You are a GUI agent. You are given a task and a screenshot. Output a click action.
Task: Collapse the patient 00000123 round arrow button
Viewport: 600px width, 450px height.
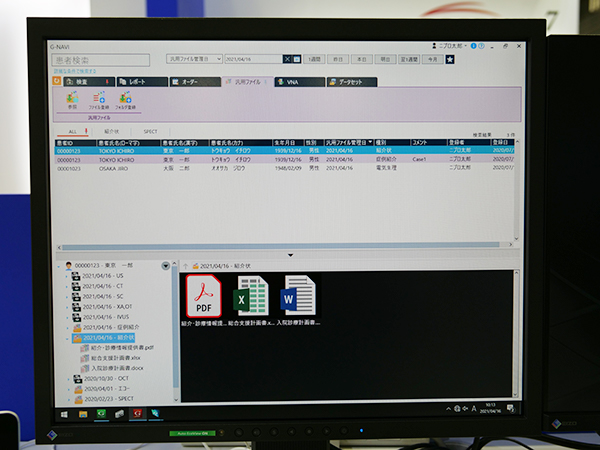coord(165,265)
